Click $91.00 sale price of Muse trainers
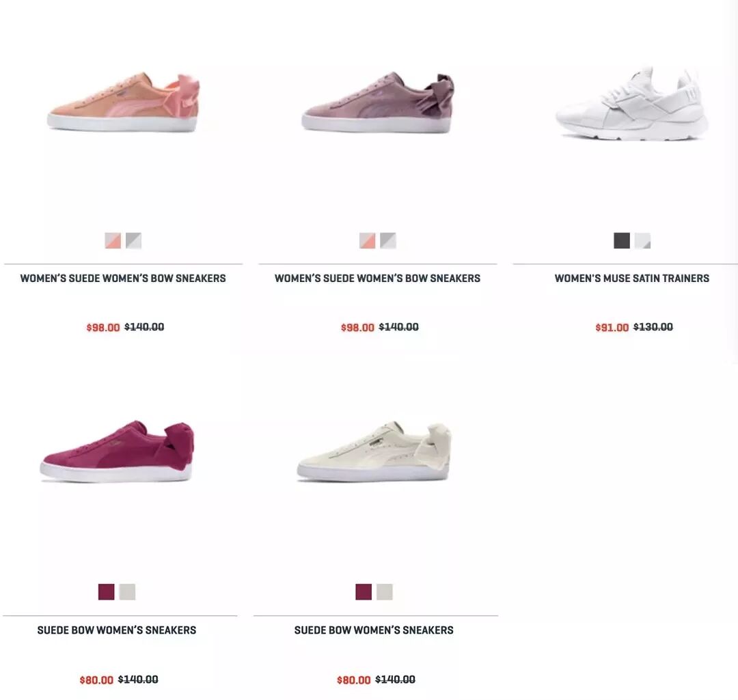 tap(612, 327)
